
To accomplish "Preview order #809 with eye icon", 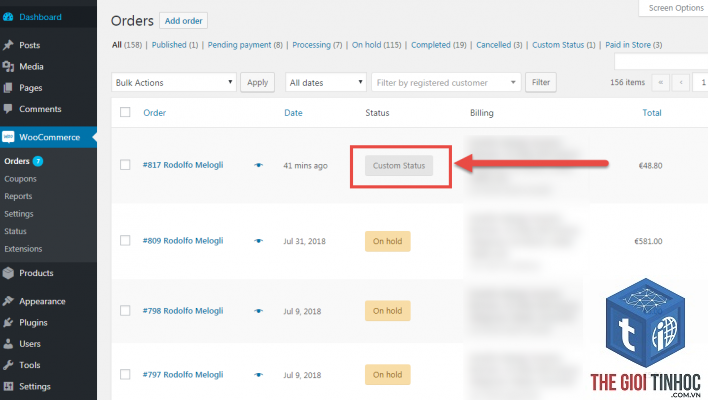I will (258, 241).
